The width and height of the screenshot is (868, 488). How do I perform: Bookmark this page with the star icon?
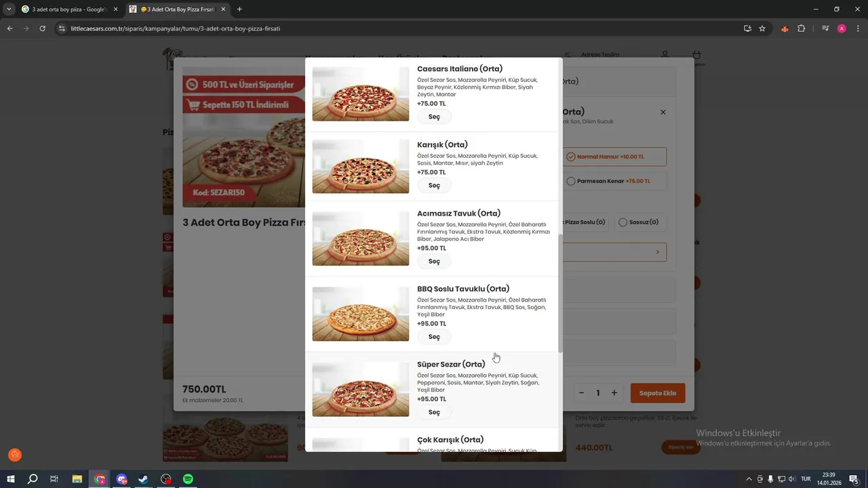point(762,28)
